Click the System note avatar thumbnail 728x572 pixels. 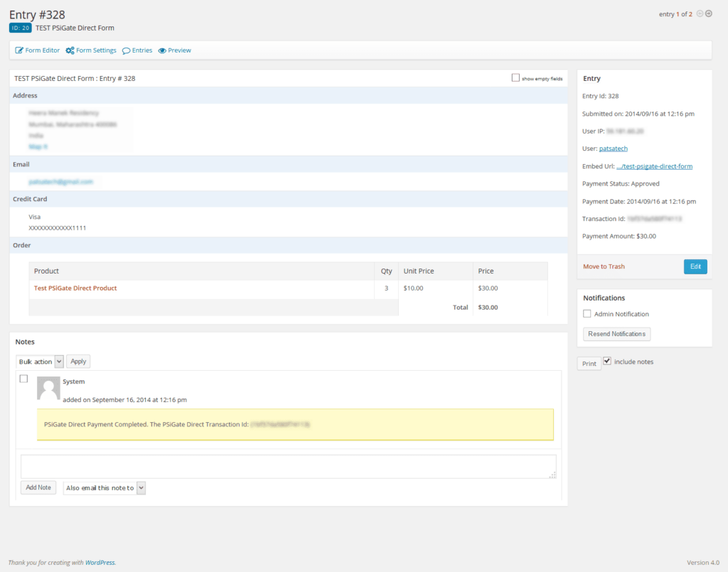point(48,388)
